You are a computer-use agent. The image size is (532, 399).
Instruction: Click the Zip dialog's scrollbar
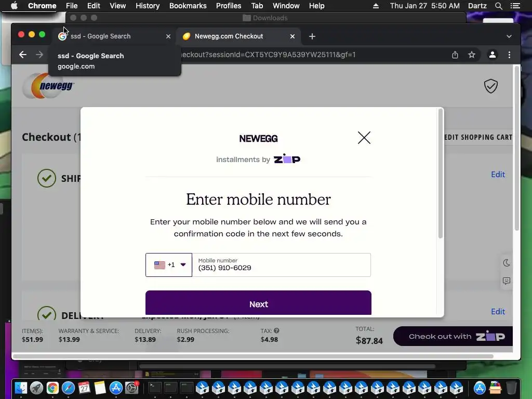point(441,173)
